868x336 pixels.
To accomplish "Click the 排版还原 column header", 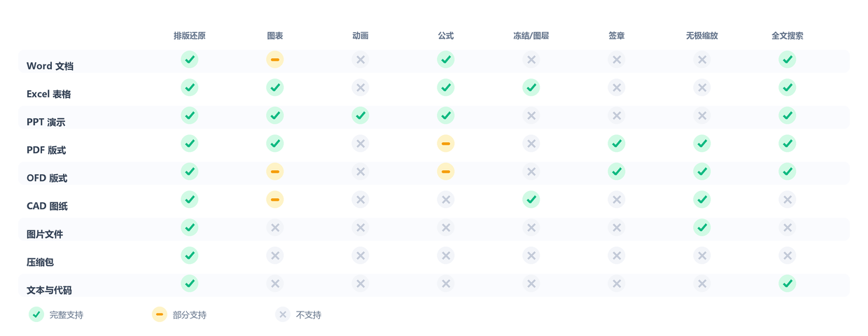I will pyautogui.click(x=190, y=36).
